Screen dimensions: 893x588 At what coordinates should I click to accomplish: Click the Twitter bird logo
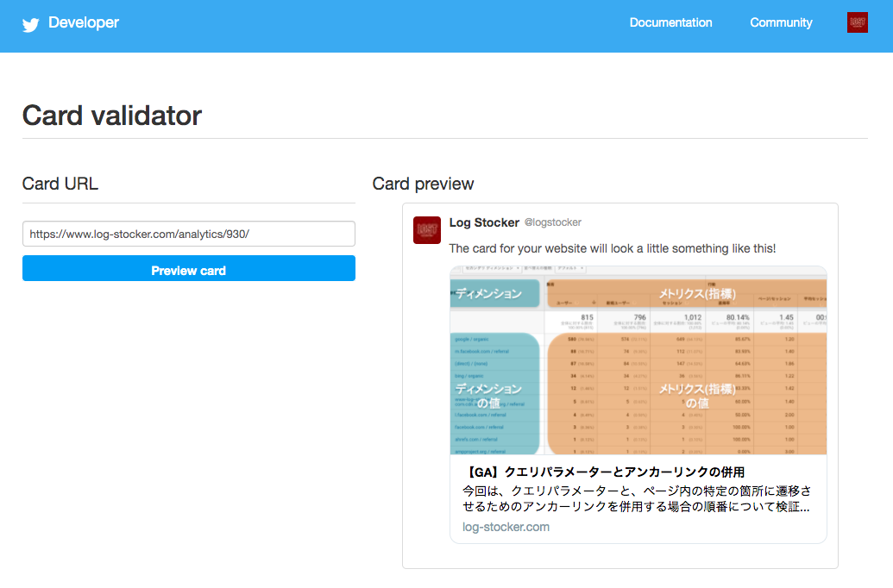click(31, 24)
